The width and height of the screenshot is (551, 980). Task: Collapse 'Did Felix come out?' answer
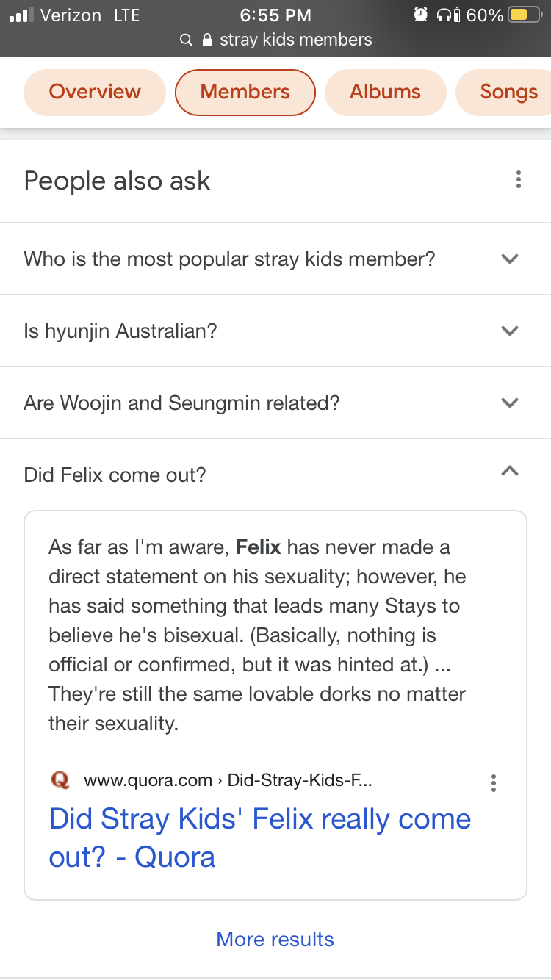tap(509, 472)
